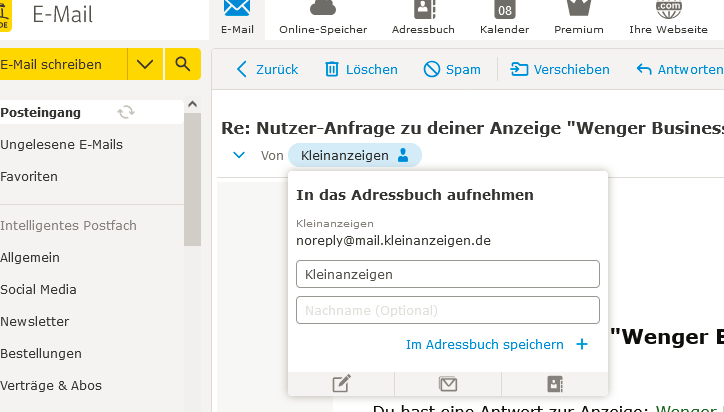Click Im Adressbuch speichern link
Screen dimensions: 724x412
485,345
